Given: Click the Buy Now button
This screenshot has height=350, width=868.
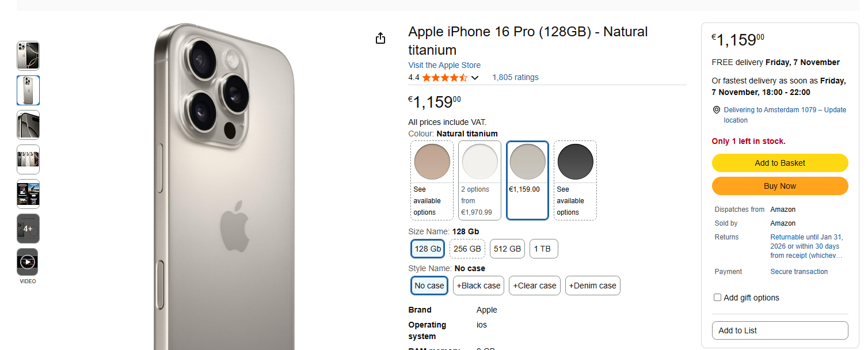Looking at the screenshot, I should (x=780, y=186).
